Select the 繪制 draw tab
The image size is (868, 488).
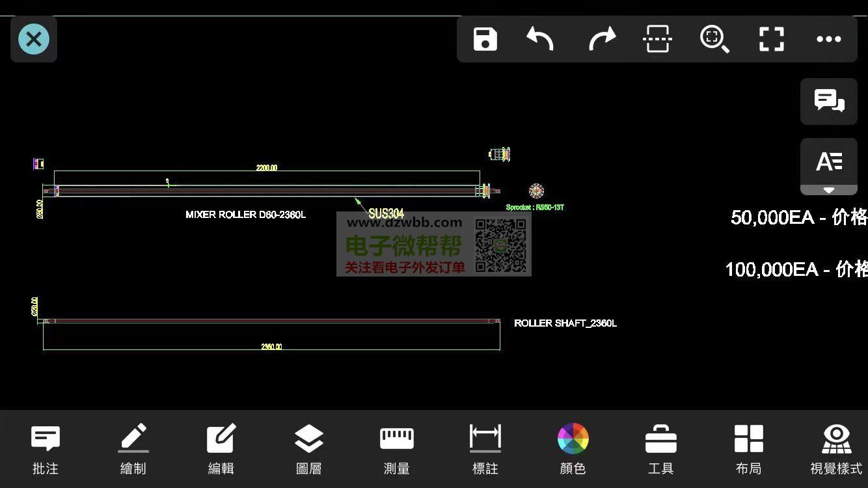click(133, 449)
